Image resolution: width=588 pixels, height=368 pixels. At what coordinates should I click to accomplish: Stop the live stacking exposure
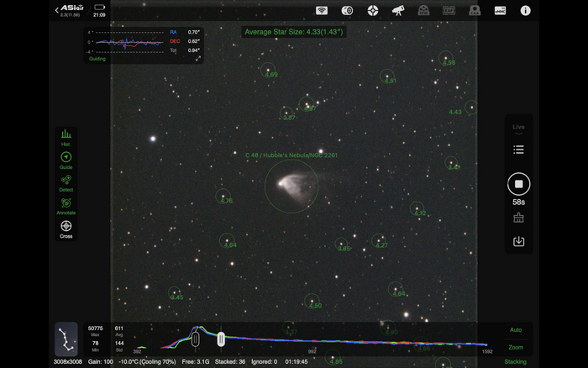pos(518,184)
